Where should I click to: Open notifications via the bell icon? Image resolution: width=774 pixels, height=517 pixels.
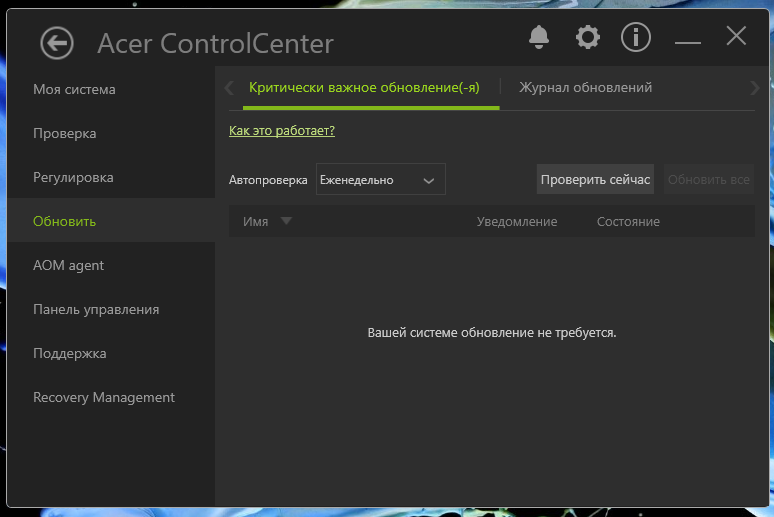coord(539,37)
